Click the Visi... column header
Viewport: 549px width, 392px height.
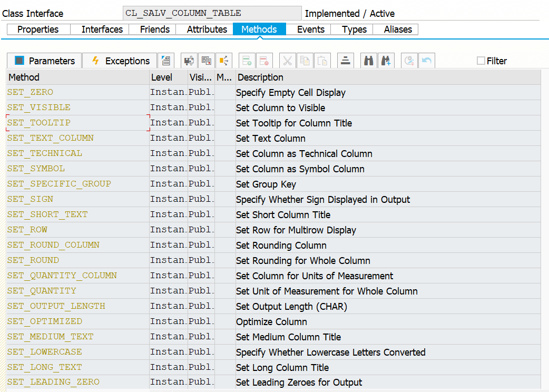click(x=201, y=77)
